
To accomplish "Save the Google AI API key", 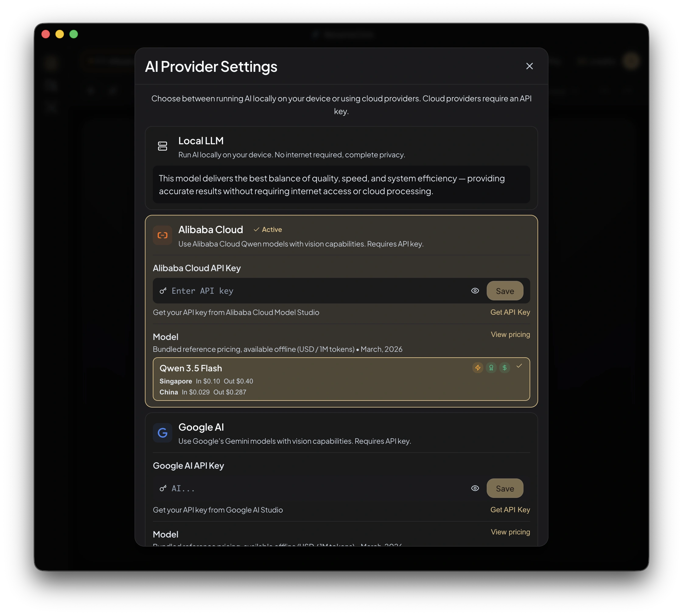I will coord(505,488).
